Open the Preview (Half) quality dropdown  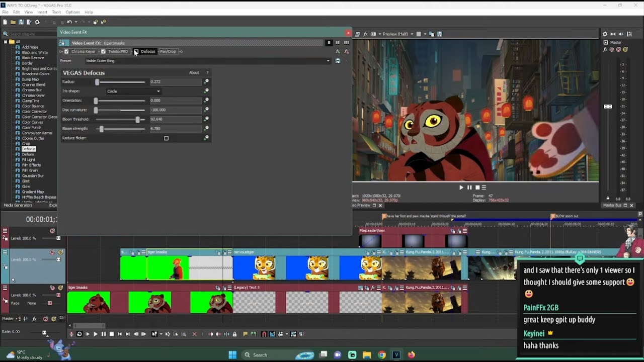397,34
